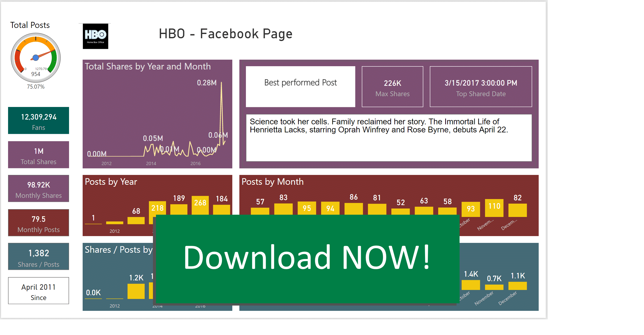644x335 pixels.
Task: Click the HBO logo image
Action: tap(95, 36)
